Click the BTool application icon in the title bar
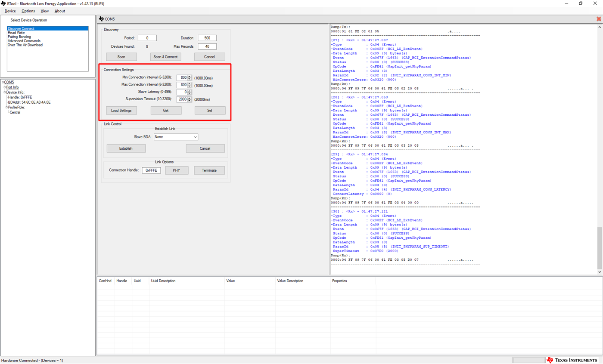 coord(3,3)
